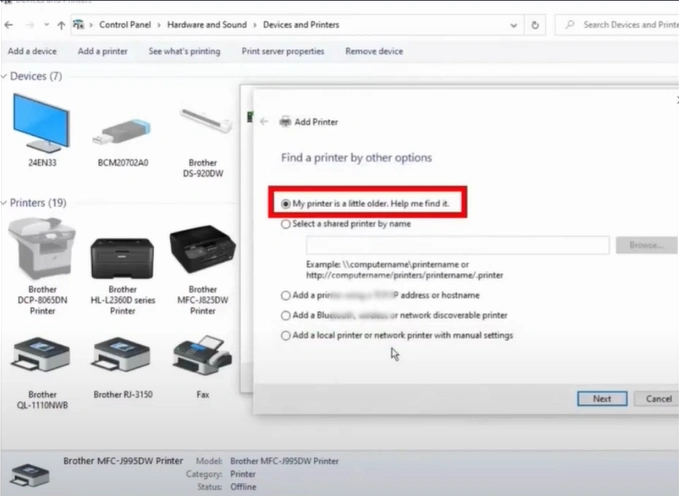Open 'Print server properties' from the toolbar

point(283,51)
